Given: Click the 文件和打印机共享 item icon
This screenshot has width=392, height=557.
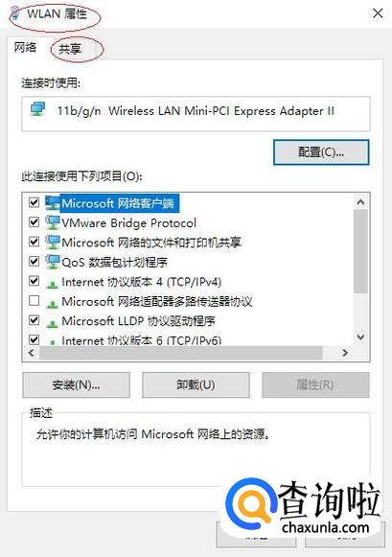Looking at the screenshot, I should coord(53,243).
